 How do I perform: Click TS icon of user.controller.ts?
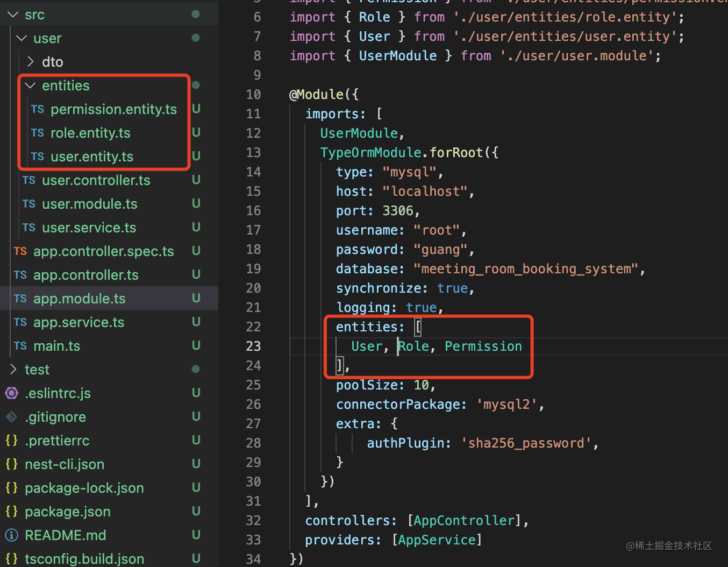29,180
